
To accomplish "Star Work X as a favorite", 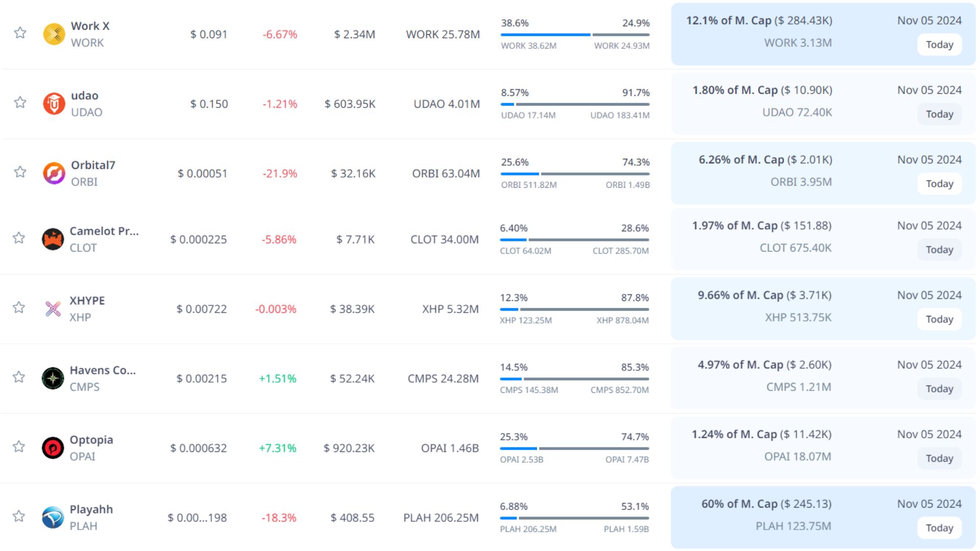I will coord(20,33).
